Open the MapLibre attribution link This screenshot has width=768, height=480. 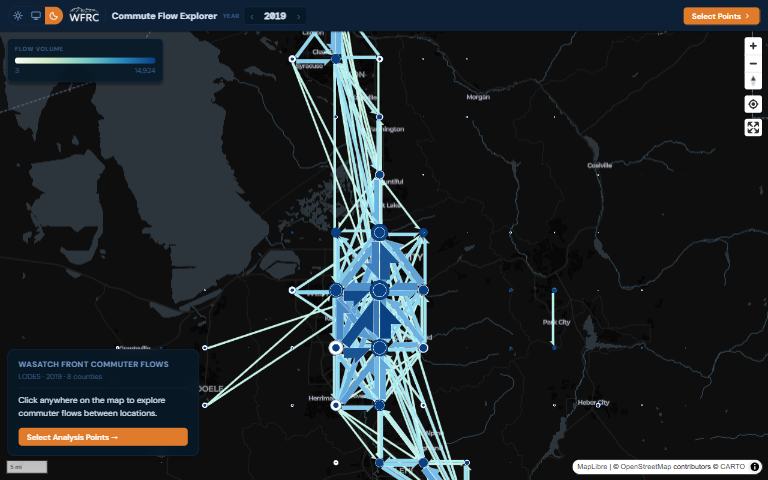(x=592, y=467)
